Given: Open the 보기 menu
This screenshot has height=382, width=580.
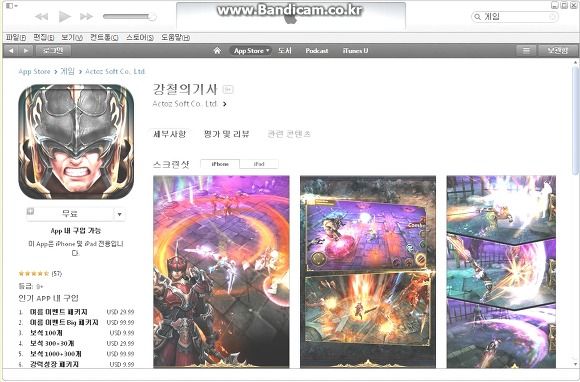Looking at the screenshot, I should 72,37.
